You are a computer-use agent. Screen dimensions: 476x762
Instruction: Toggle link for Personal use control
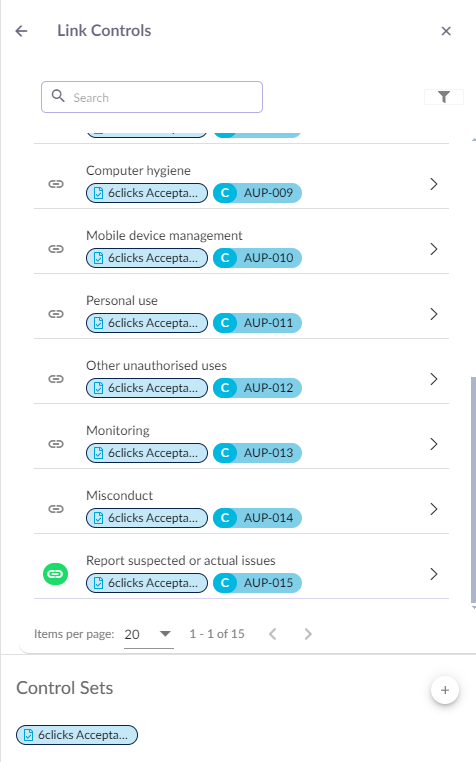coord(56,314)
